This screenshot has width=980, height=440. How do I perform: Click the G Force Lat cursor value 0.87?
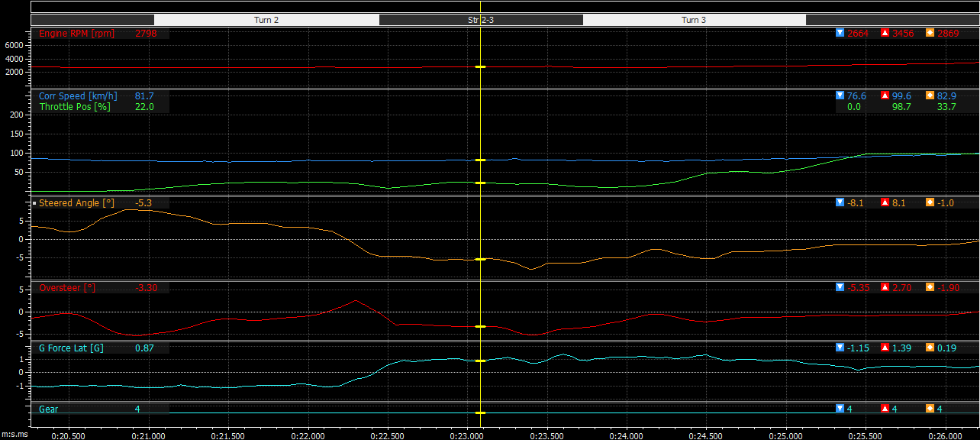[x=144, y=348]
